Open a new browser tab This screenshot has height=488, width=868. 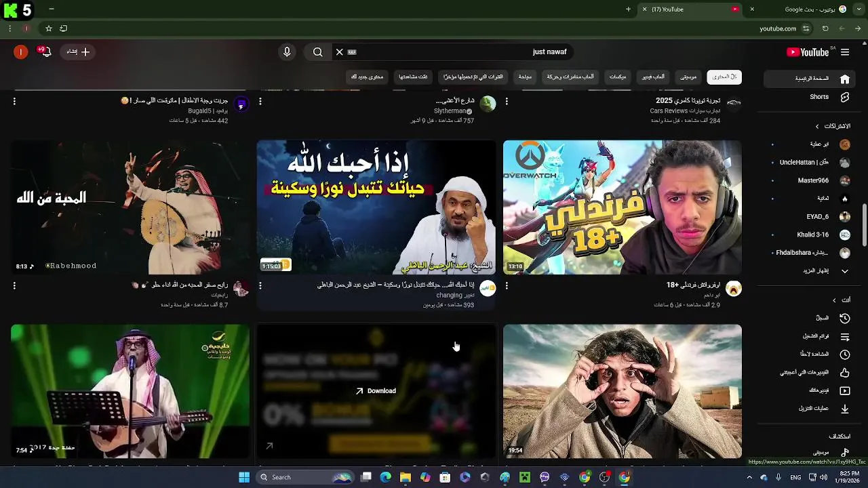coord(628,9)
